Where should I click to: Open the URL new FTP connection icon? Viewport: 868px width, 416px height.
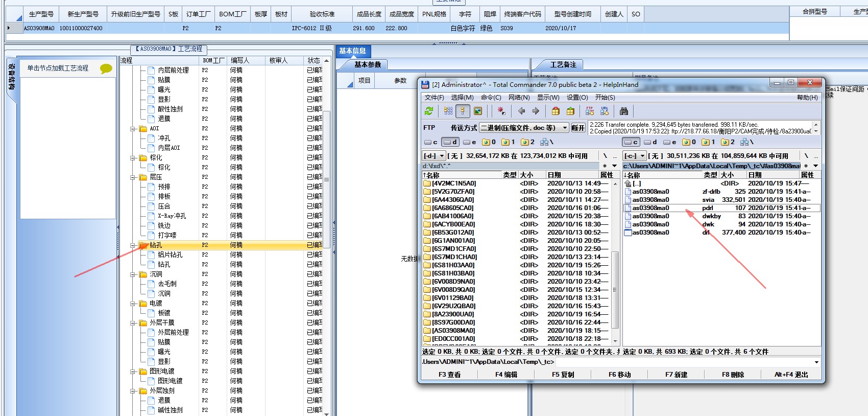(x=605, y=111)
